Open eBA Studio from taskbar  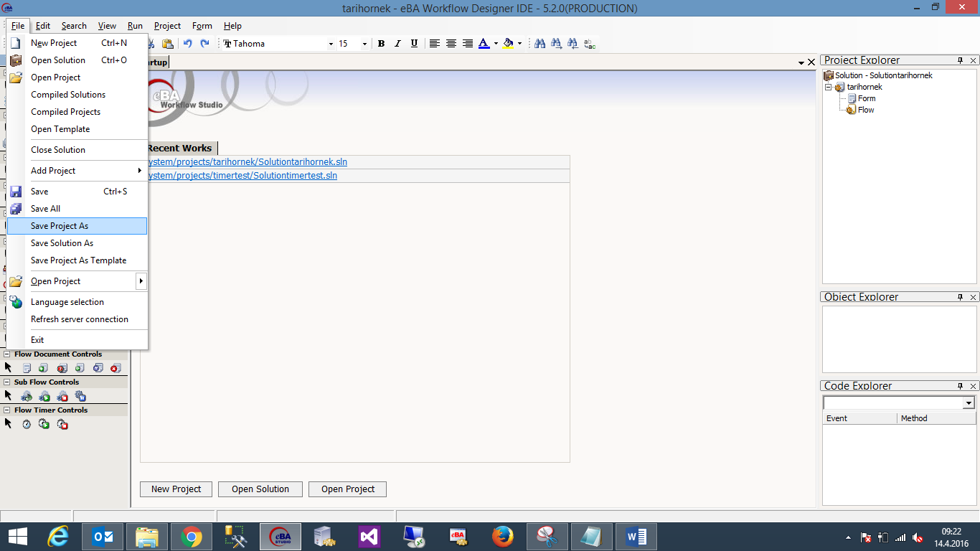280,537
